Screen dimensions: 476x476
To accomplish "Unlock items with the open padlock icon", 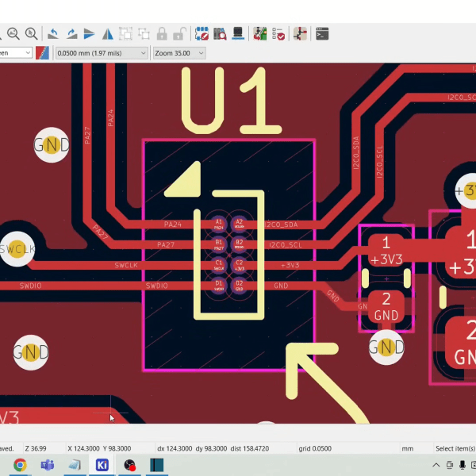I will [180, 34].
